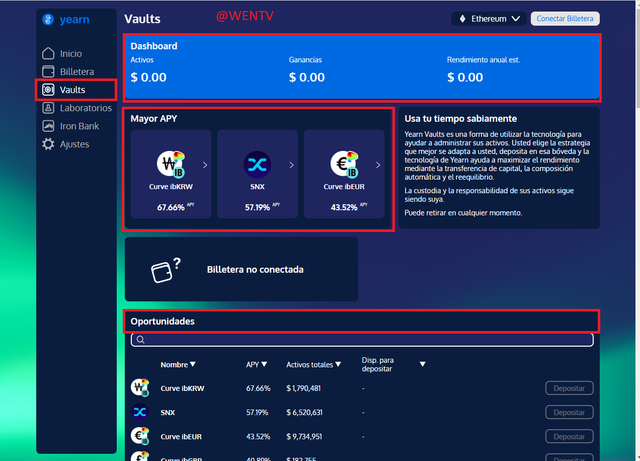Click 67.66% APY value in Curve ibKRW card

click(x=171, y=207)
